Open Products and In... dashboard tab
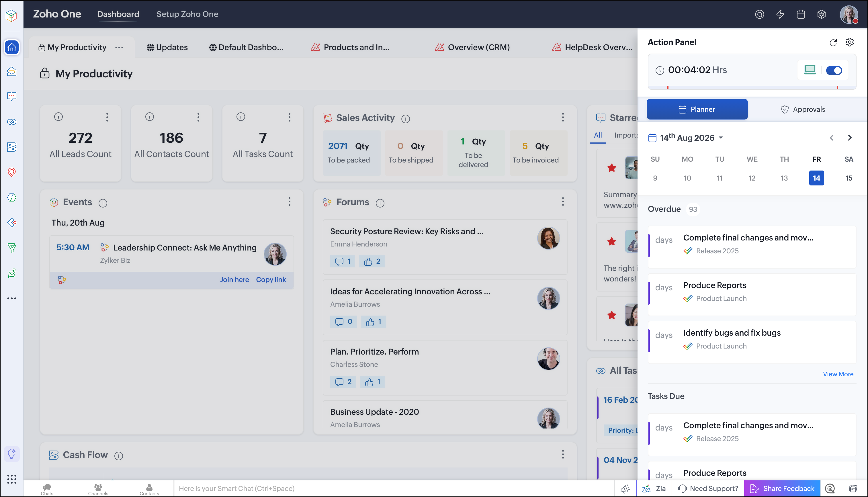 pyautogui.click(x=350, y=48)
